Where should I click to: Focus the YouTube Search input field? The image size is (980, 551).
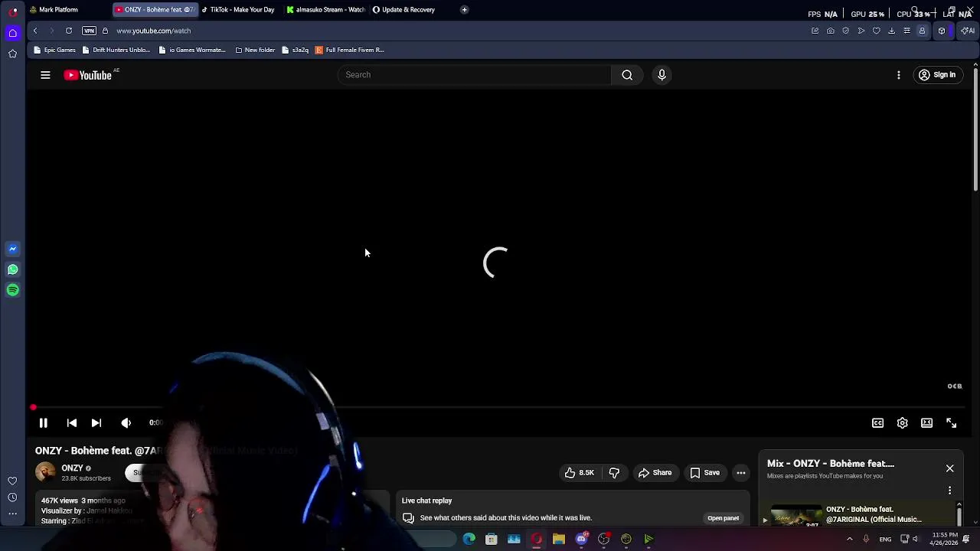(475, 75)
